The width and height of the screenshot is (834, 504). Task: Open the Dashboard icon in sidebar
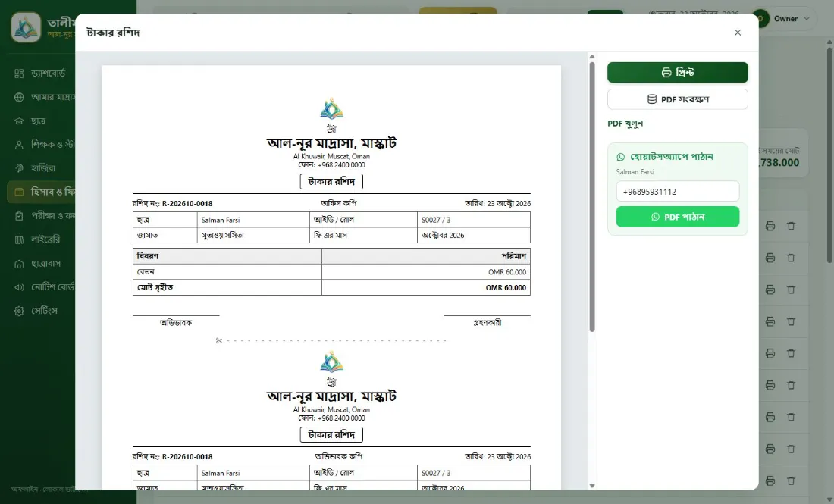[19, 74]
